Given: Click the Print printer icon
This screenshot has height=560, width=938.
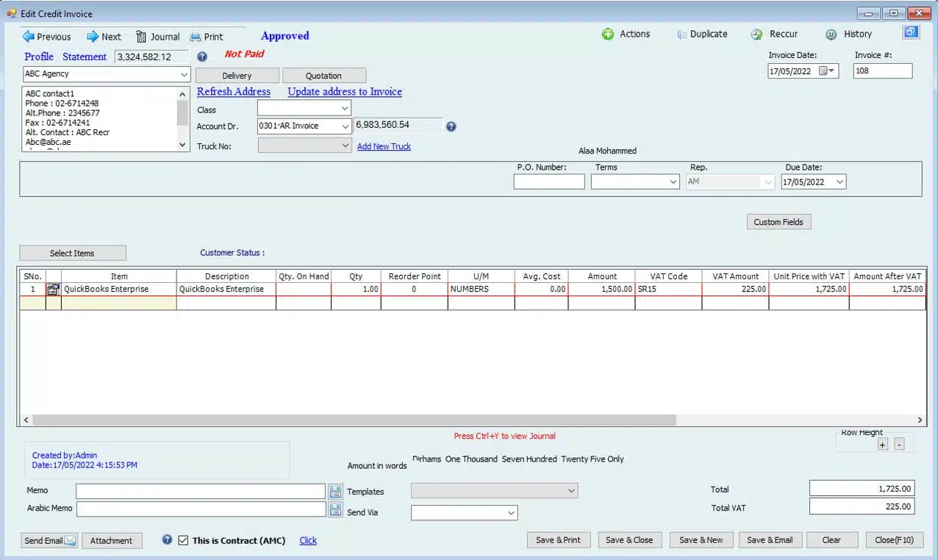Looking at the screenshot, I should coord(196,37).
